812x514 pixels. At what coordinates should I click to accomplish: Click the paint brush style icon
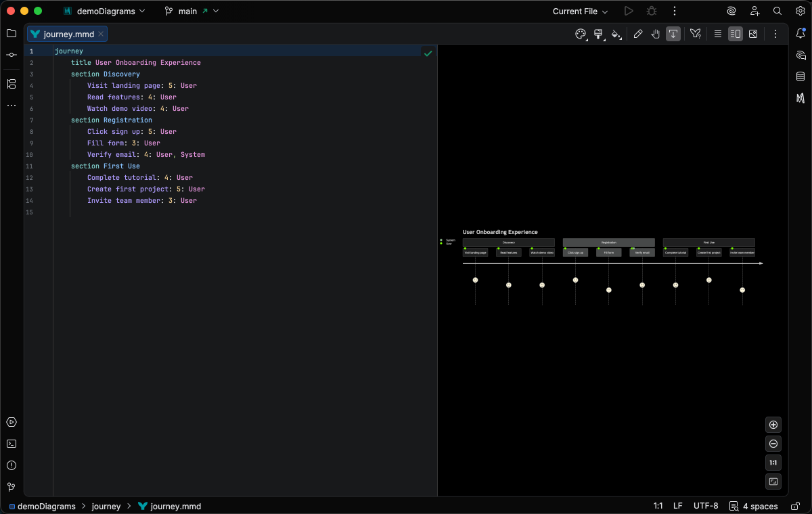pyautogui.click(x=599, y=34)
